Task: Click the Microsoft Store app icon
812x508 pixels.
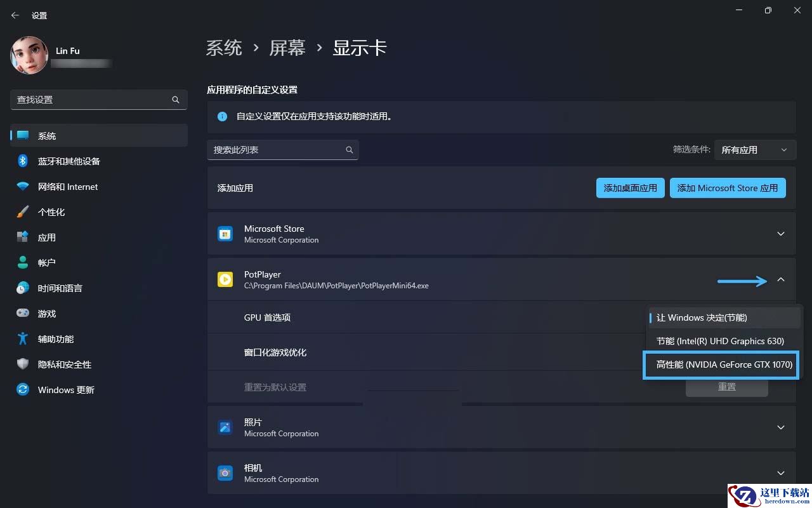Action: click(x=225, y=234)
